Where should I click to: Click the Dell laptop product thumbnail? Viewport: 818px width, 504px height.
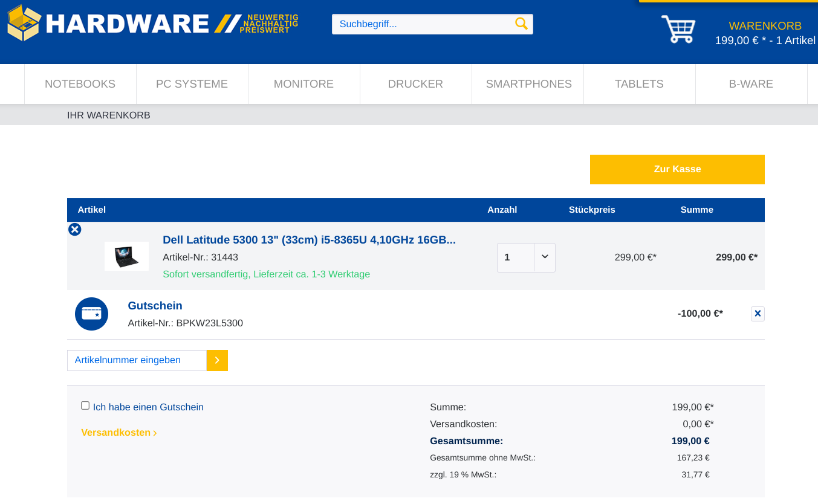click(x=126, y=256)
